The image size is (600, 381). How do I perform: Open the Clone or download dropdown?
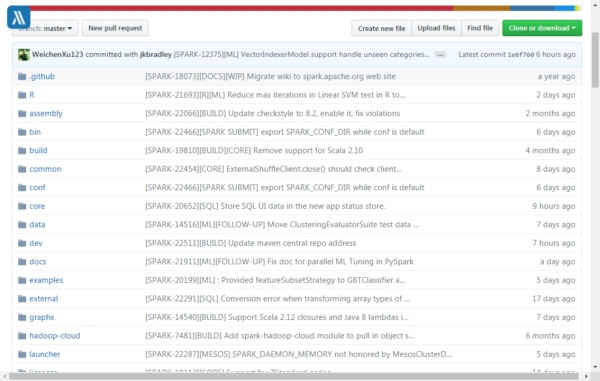[542, 28]
